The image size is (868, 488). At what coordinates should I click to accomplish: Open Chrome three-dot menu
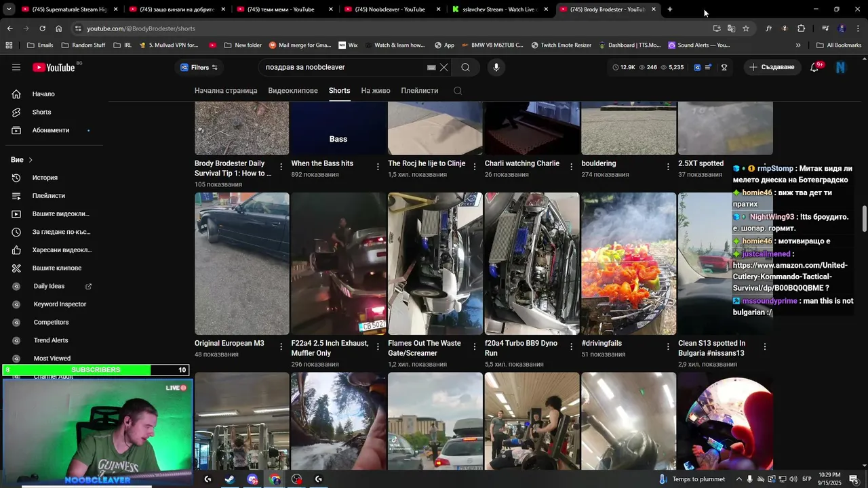point(859,28)
